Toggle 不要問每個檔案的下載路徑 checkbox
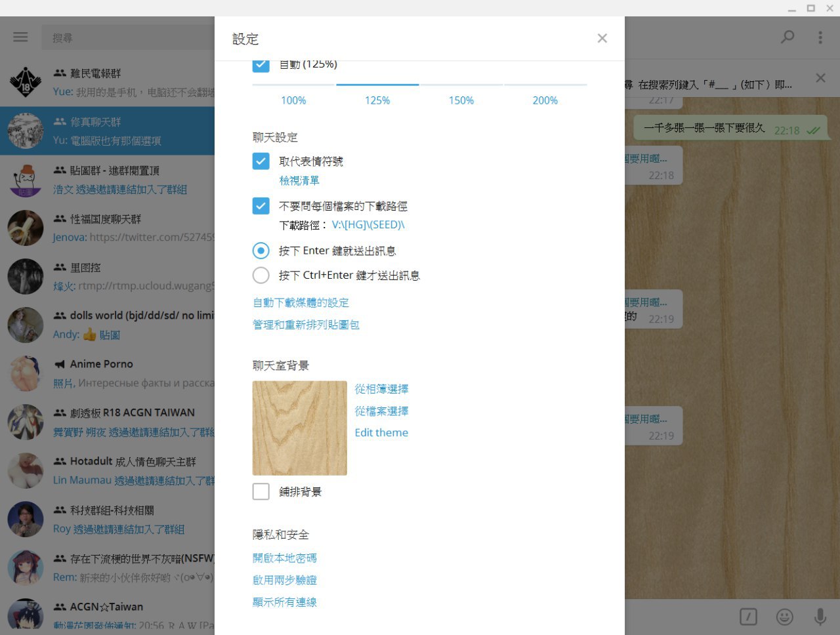This screenshot has width=840, height=635. (261, 206)
